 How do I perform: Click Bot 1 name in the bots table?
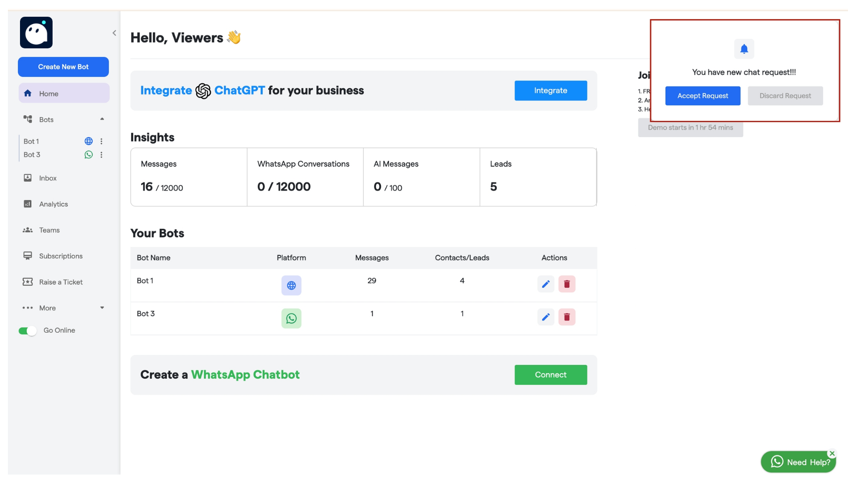click(145, 281)
